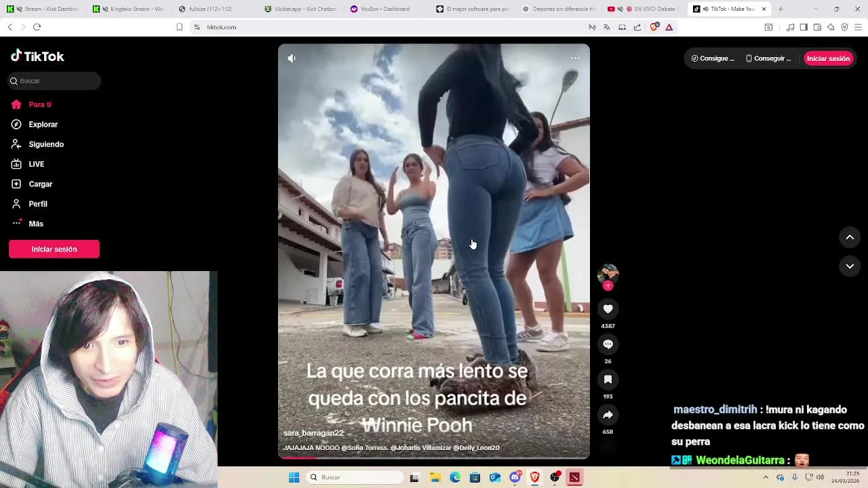868x488 pixels.
Task: Switch to the Deportes sin diferencia tab
Action: click(x=559, y=9)
